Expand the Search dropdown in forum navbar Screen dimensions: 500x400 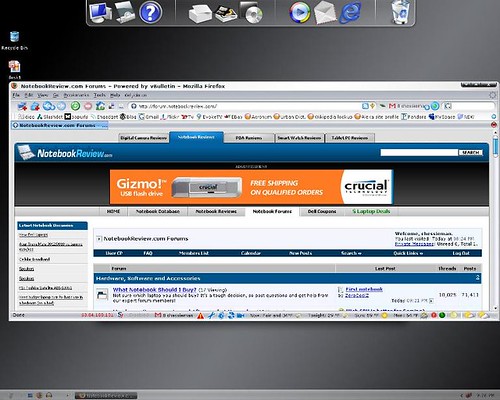click(351, 253)
